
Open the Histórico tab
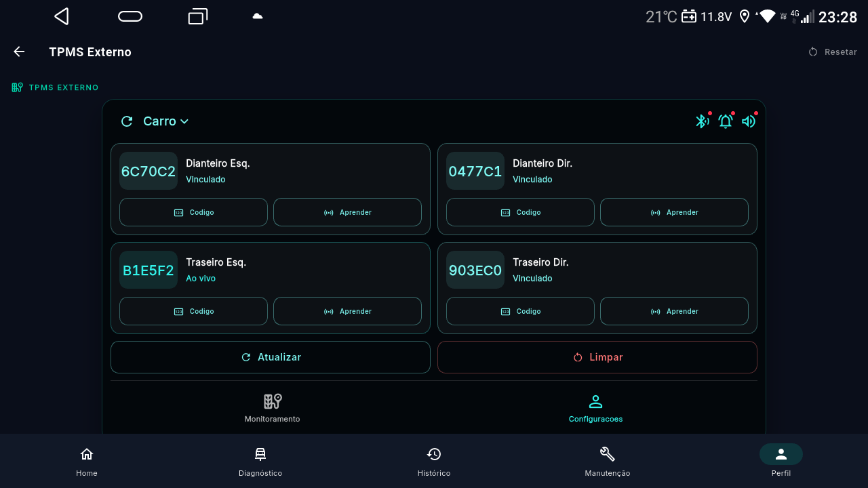click(x=434, y=462)
